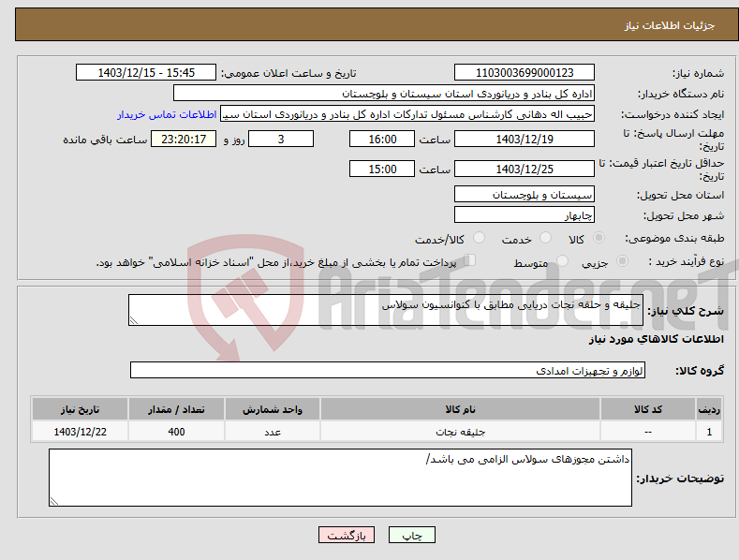Click the price validity time 15:00
This screenshot has height=560, width=739.
click(x=382, y=169)
